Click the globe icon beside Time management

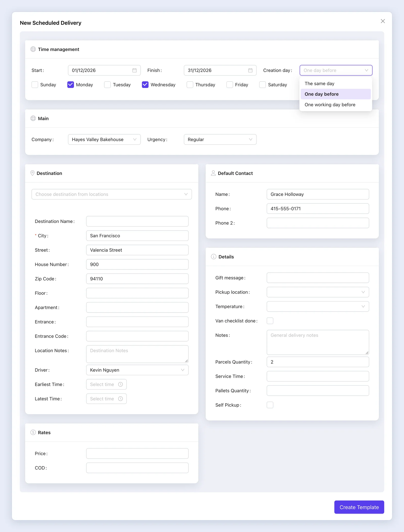click(33, 49)
